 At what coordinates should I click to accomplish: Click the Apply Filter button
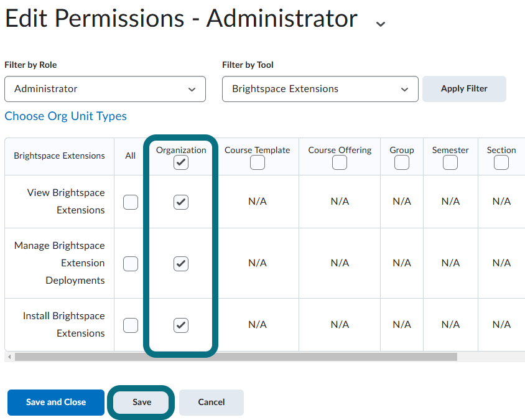[464, 89]
